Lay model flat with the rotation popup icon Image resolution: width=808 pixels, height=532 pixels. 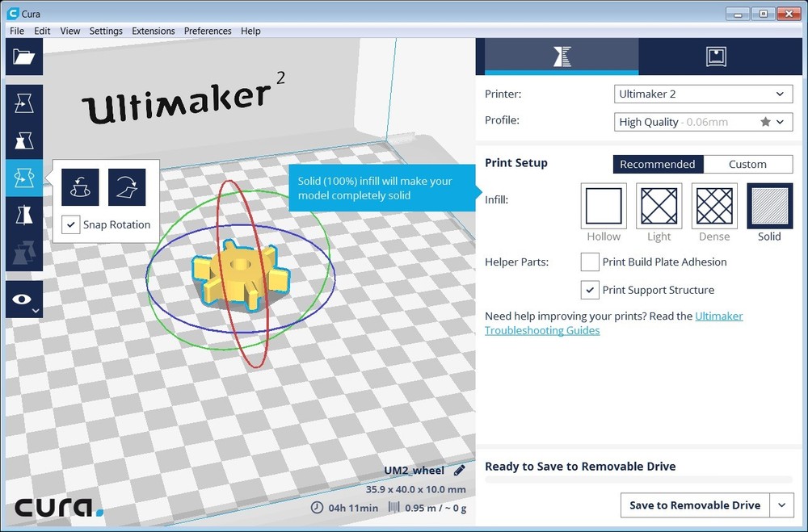128,186
